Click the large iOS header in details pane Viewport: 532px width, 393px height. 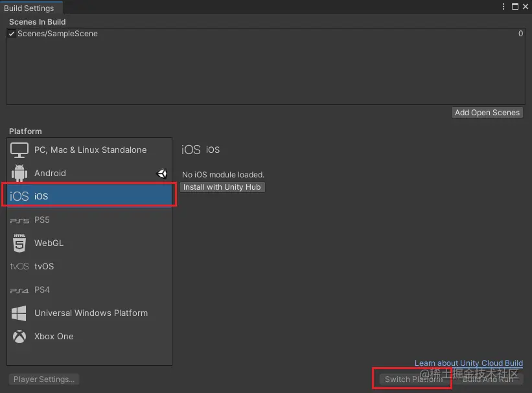pos(191,150)
